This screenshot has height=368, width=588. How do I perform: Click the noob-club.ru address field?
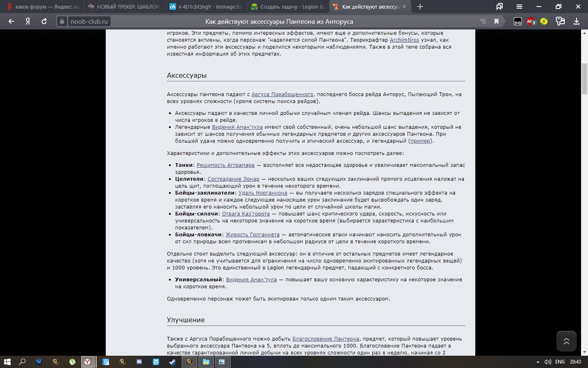click(x=89, y=21)
